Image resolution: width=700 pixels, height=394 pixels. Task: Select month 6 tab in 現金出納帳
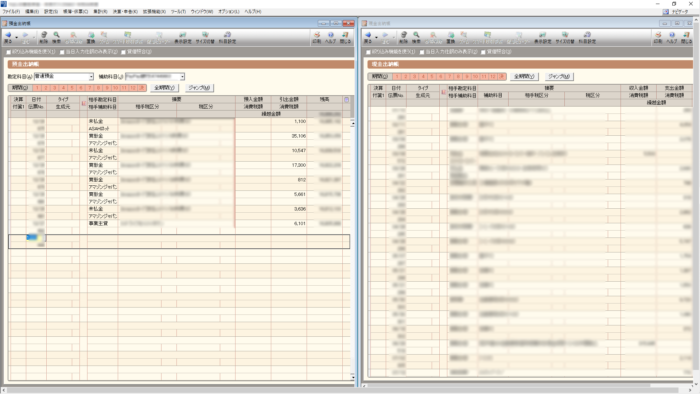click(x=441, y=77)
